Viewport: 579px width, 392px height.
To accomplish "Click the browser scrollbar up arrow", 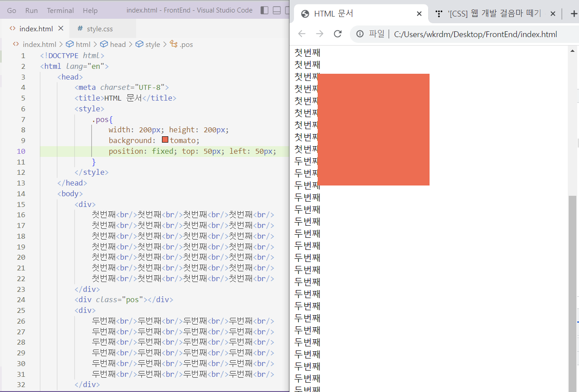I will tap(572, 51).
